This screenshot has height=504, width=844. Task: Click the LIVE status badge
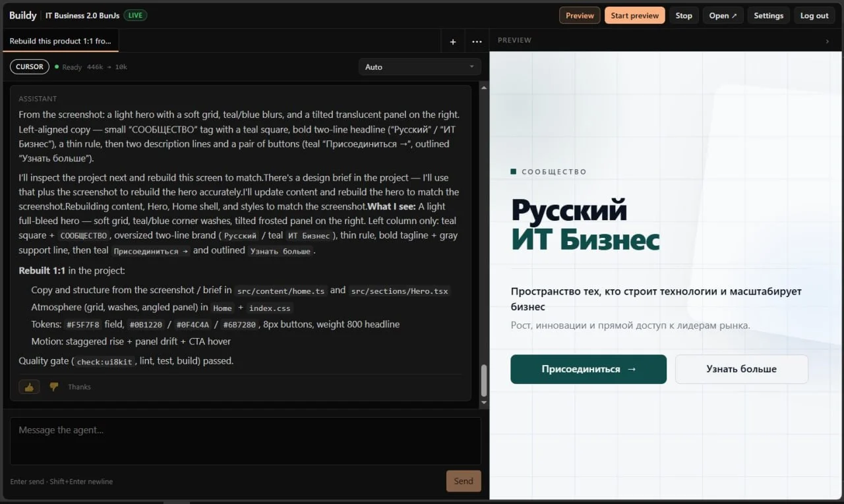[x=135, y=15]
